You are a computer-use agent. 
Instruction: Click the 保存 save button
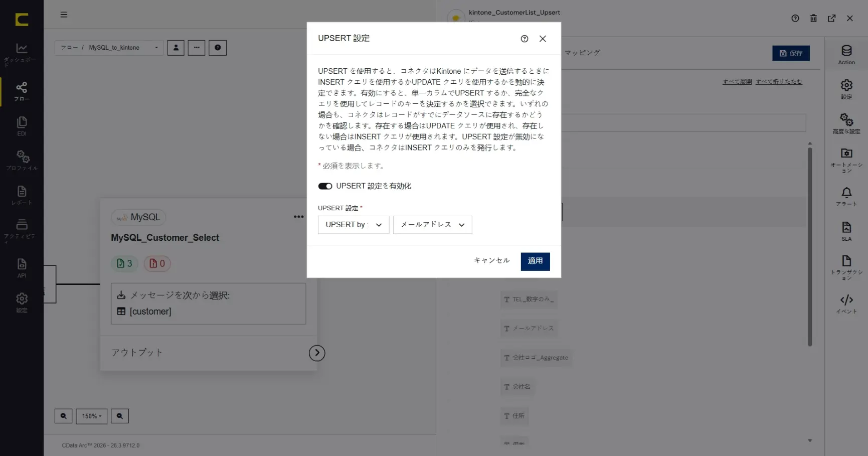point(791,53)
